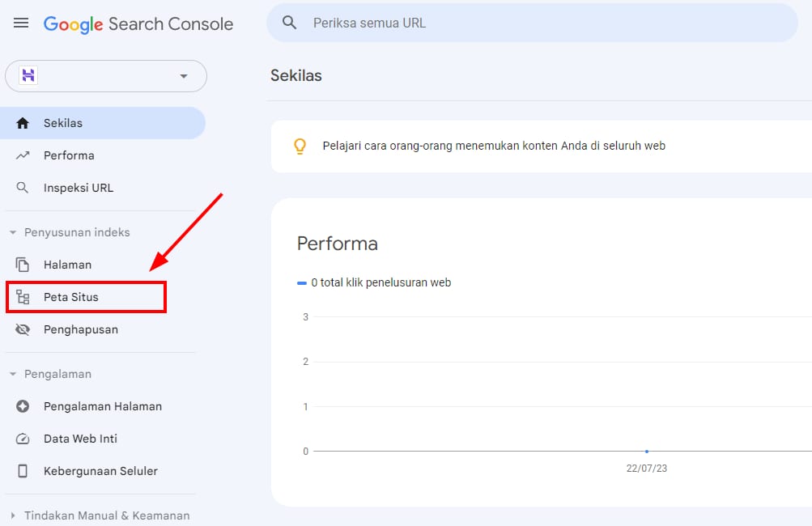This screenshot has width=812, height=526.
Task: Collapse the Penyusunan indeks section
Action: click(13, 232)
